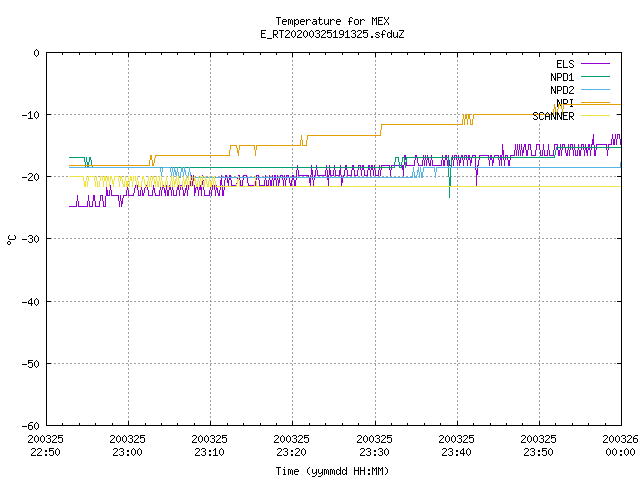
Task: Click the x-axis label '200325 23:20'
Action: pos(291,446)
